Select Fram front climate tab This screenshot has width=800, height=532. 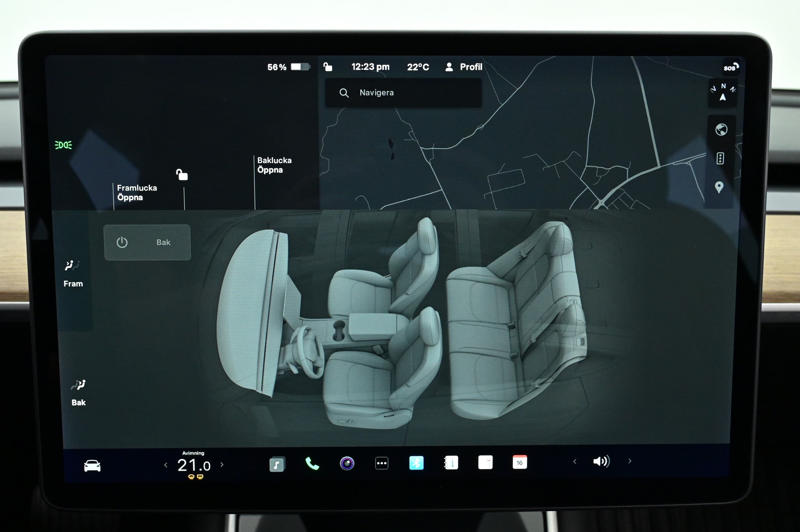(73, 274)
